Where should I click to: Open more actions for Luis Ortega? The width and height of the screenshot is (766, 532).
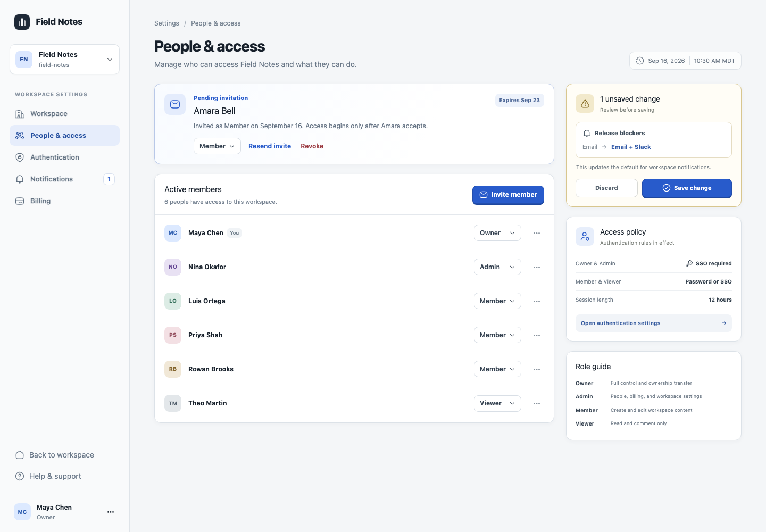pyautogui.click(x=537, y=301)
